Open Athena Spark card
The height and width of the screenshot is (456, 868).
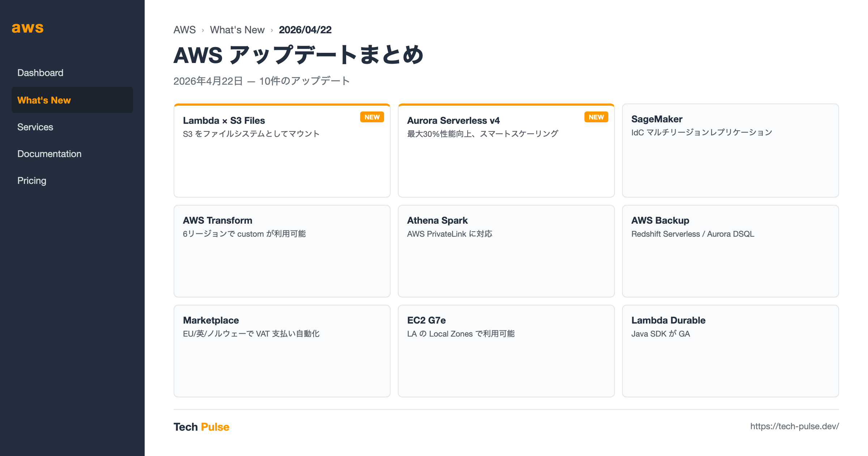point(506,251)
